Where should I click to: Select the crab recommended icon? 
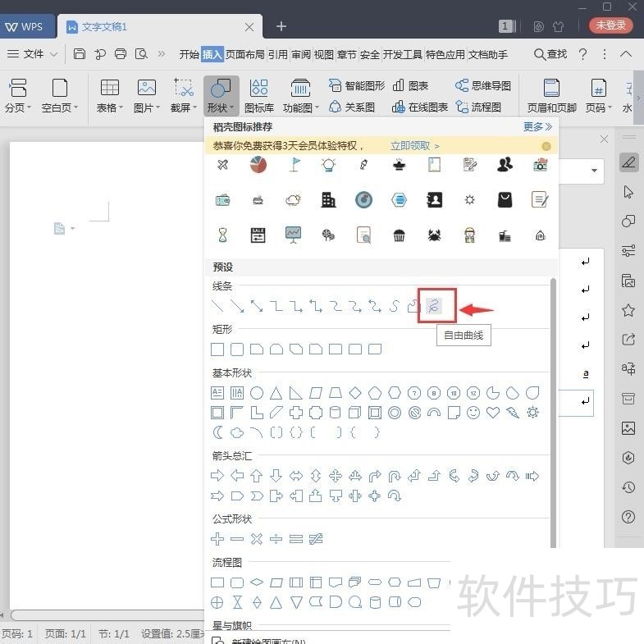coord(435,235)
